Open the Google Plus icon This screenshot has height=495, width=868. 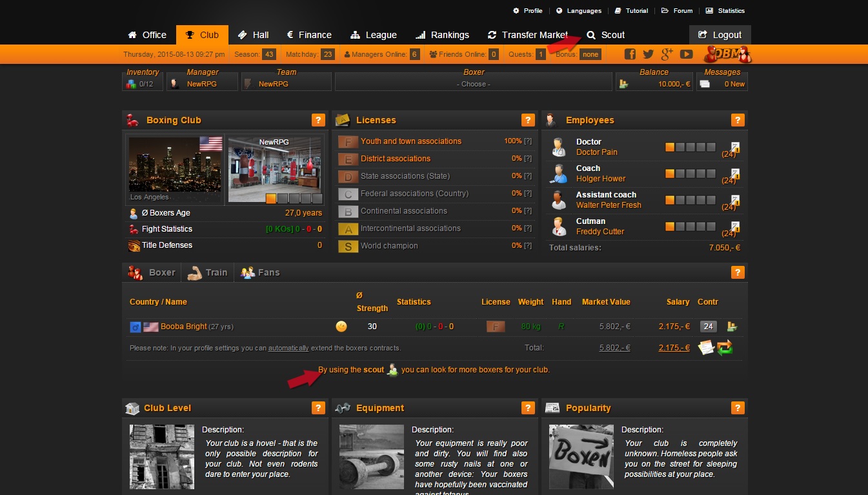(x=667, y=54)
